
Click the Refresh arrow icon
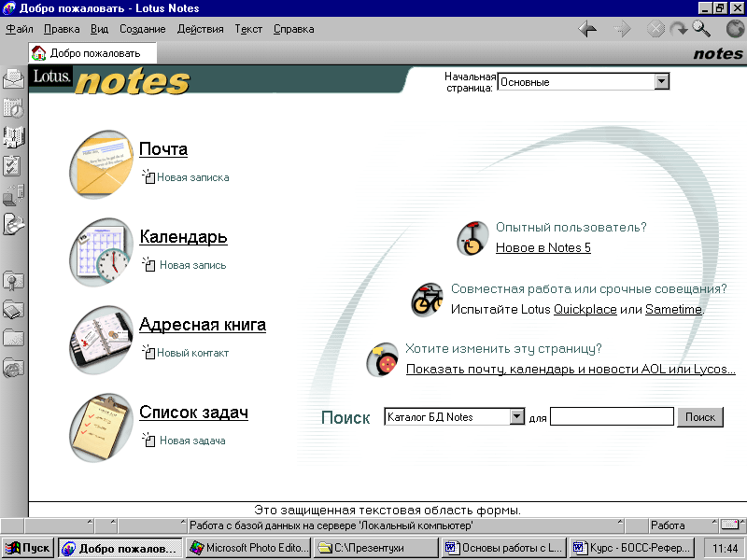point(679,29)
